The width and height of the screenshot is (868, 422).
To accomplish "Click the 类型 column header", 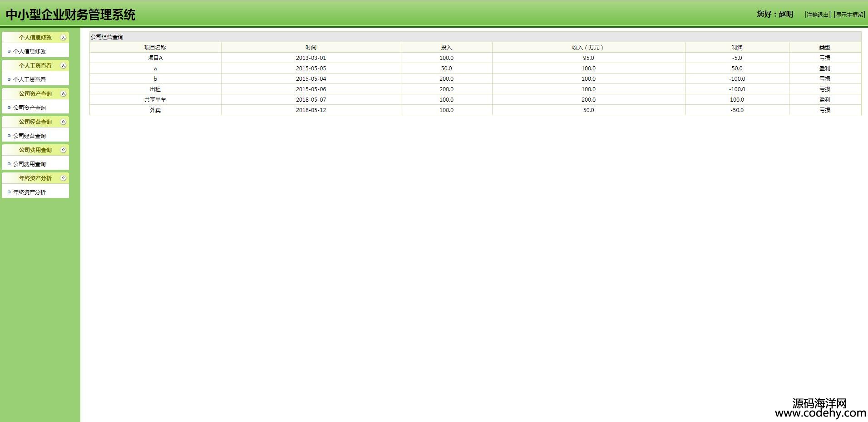I will click(825, 48).
